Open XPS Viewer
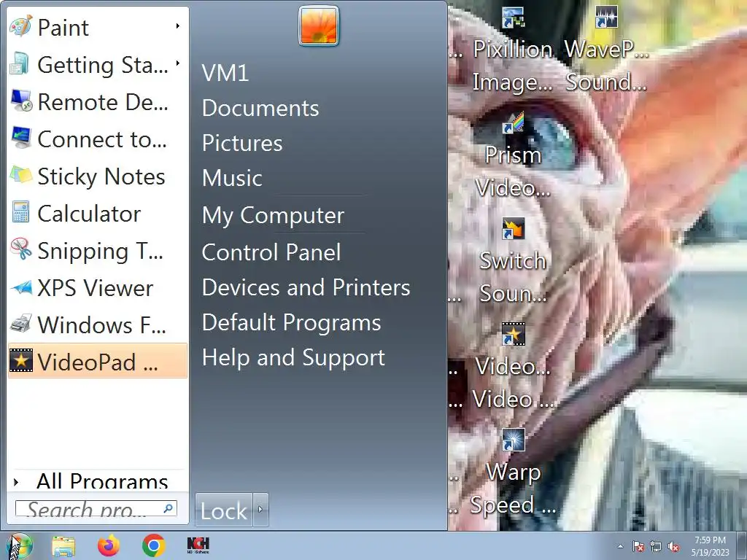The height and width of the screenshot is (560, 747). coord(97,287)
